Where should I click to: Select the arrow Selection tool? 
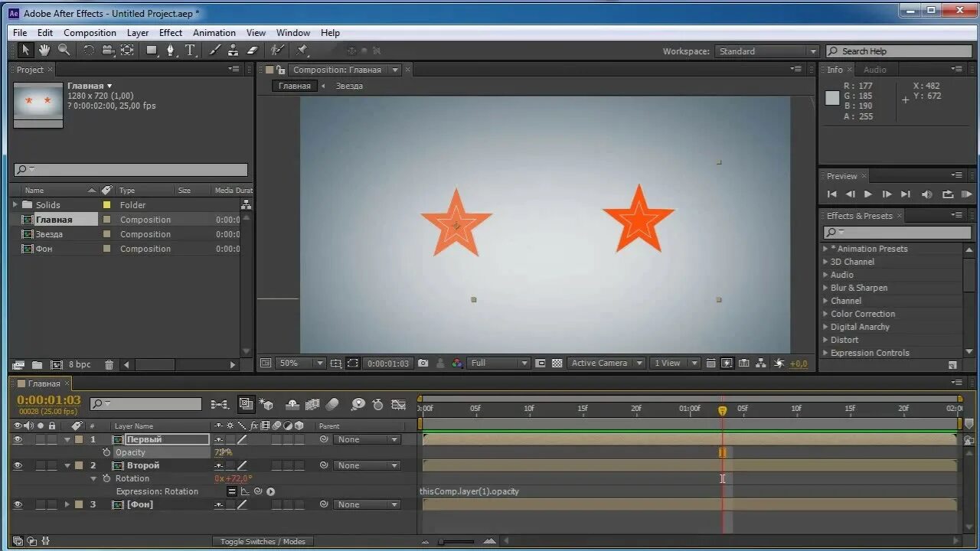[24, 51]
